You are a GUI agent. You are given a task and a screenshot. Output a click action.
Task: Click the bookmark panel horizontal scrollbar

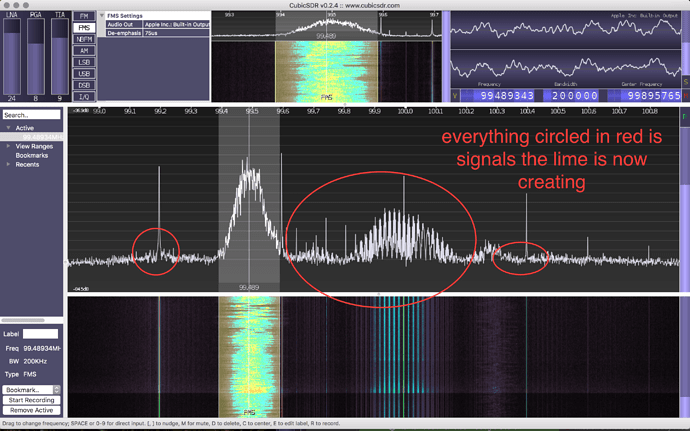[x=23, y=320]
